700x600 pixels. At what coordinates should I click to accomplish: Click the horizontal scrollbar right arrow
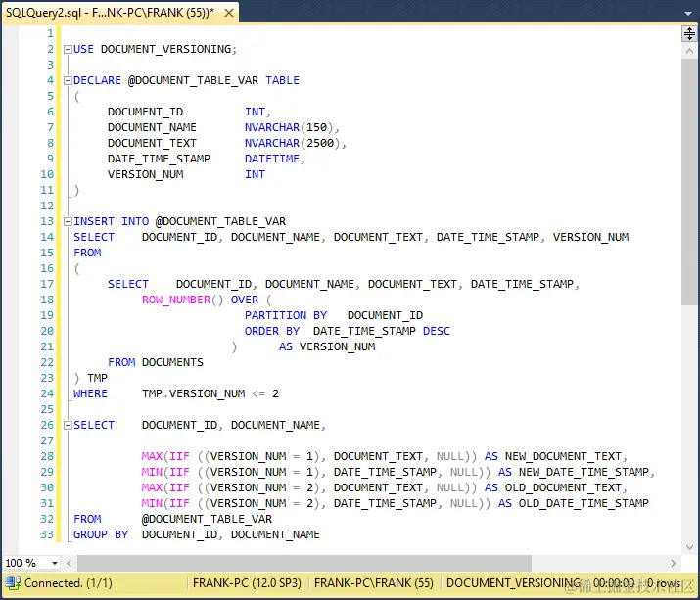[x=673, y=564]
